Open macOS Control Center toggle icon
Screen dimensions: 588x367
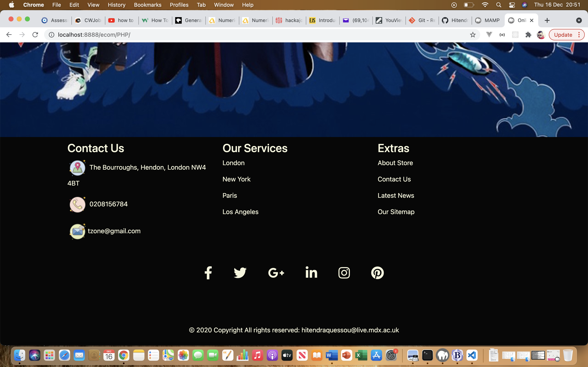[512, 5]
